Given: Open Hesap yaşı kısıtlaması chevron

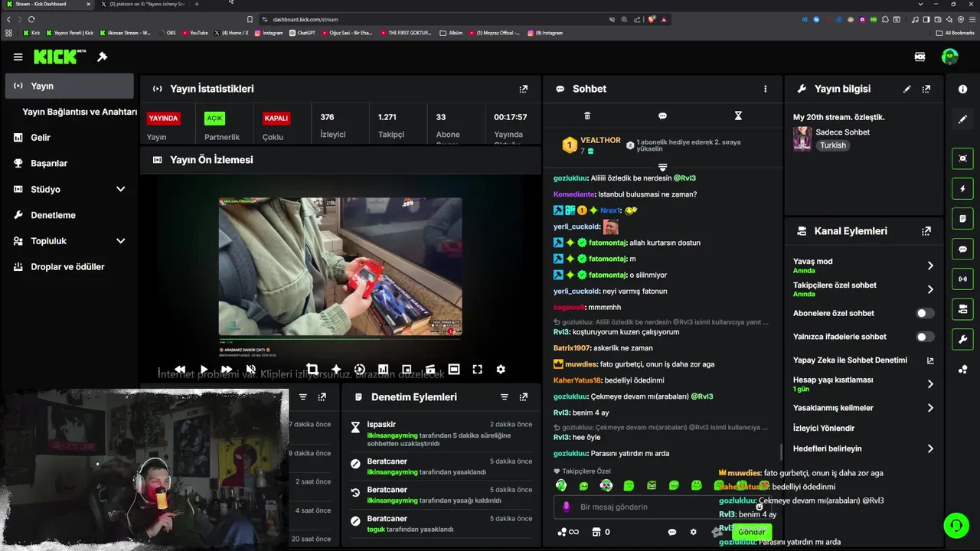Looking at the screenshot, I should [x=930, y=384].
